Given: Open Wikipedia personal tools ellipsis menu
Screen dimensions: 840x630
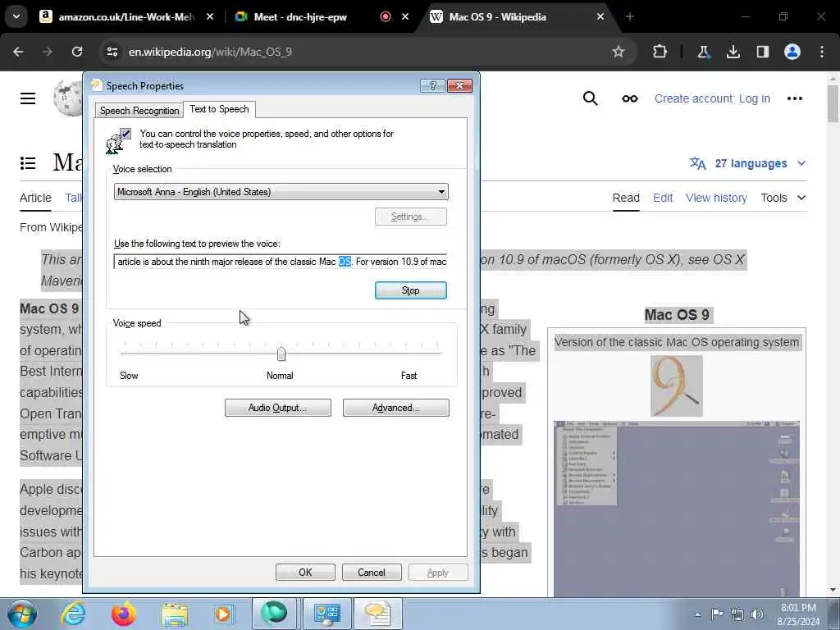Looking at the screenshot, I should (794, 98).
